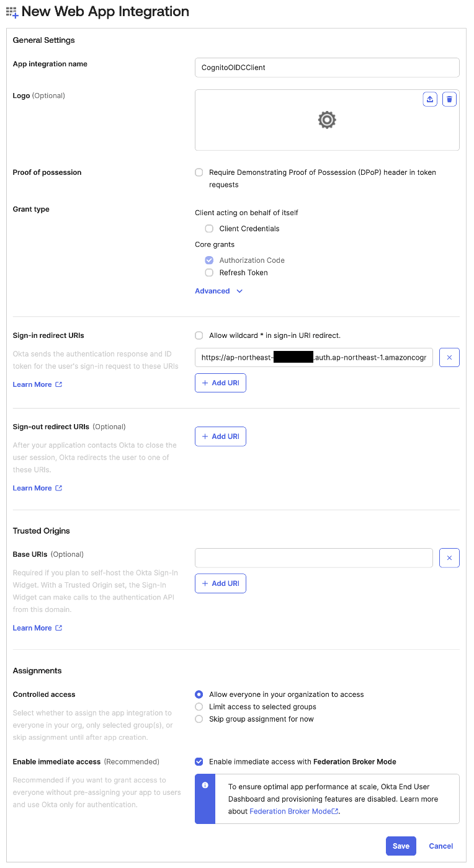The image size is (474, 868).
Task: Remove the sign-in redirect URI with X
Action: click(449, 358)
